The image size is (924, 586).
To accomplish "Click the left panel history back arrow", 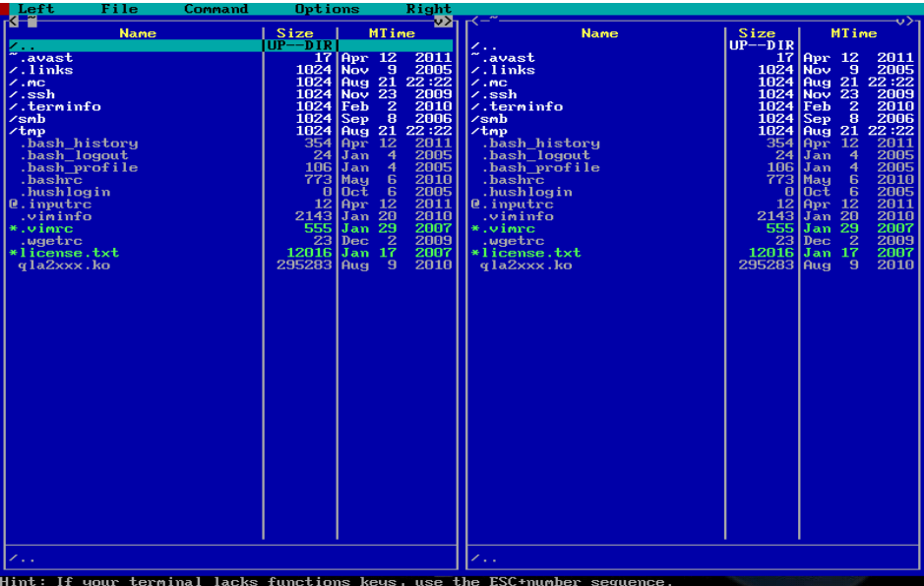I will [12, 20].
